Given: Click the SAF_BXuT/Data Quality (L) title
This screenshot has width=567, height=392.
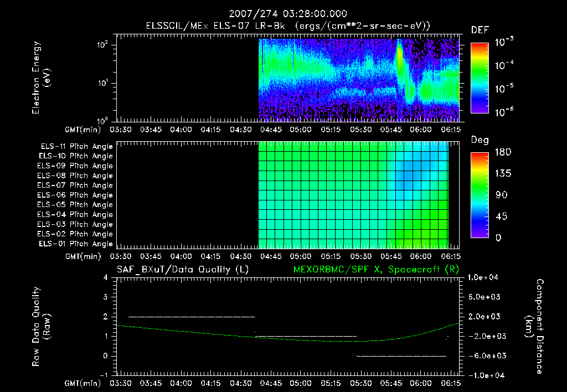Looking at the screenshot, I should point(183,270).
